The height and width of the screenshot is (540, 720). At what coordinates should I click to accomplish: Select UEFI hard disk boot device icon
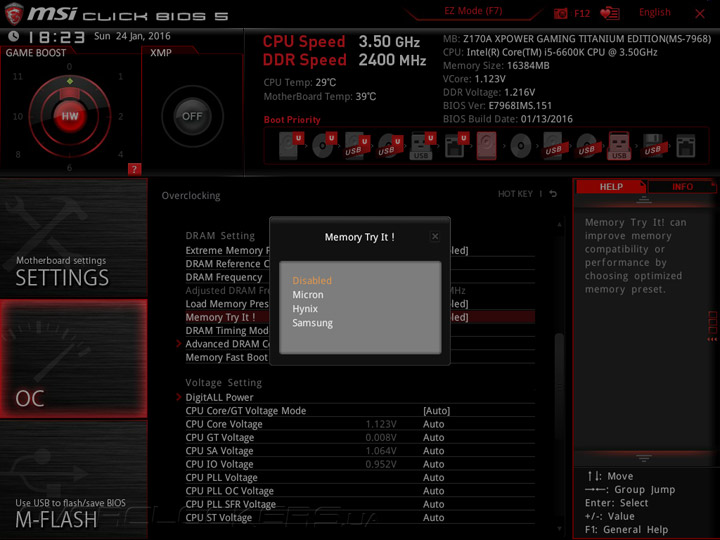291,145
